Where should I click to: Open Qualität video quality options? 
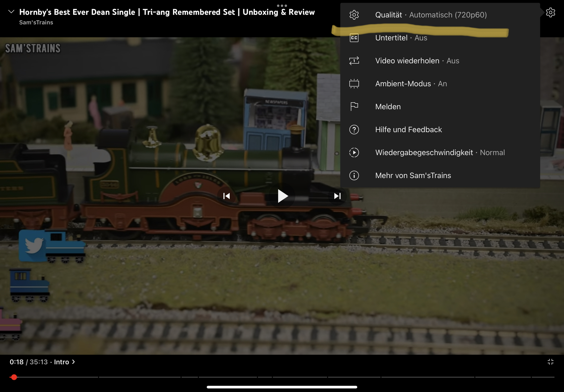tap(431, 15)
